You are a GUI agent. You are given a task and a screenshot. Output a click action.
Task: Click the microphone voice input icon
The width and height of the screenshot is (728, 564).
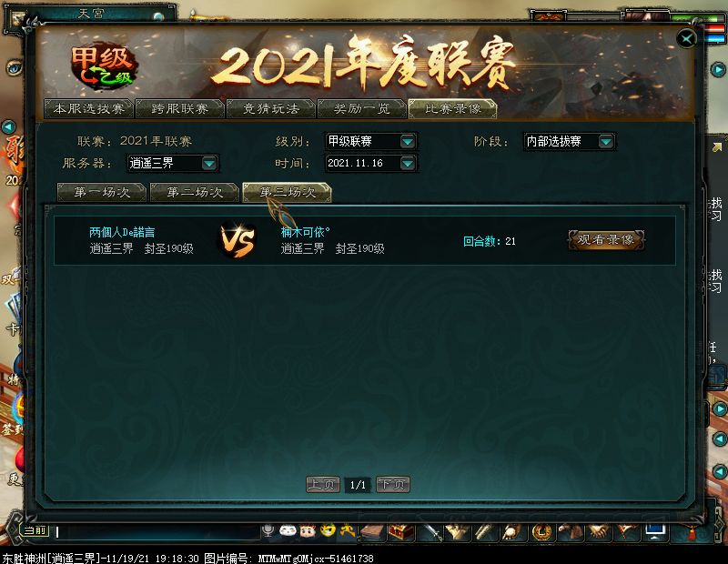tap(268, 530)
